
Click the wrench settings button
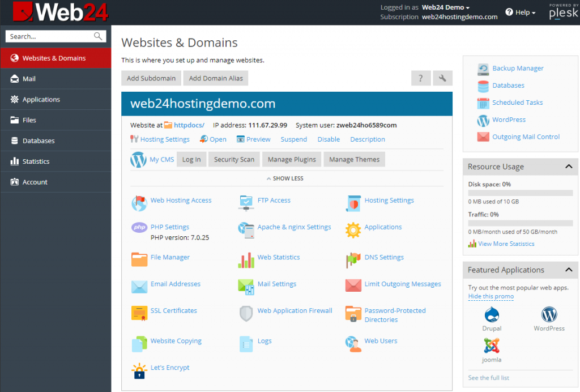442,78
